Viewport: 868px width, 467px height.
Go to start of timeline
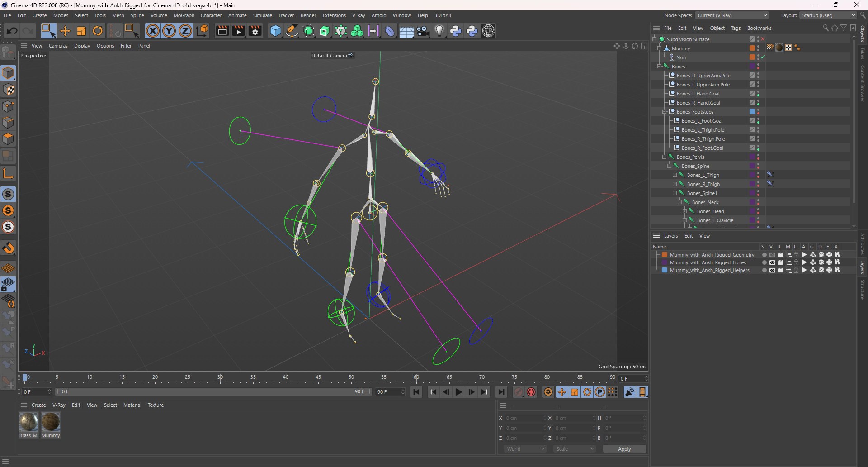click(x=416, y=392)
